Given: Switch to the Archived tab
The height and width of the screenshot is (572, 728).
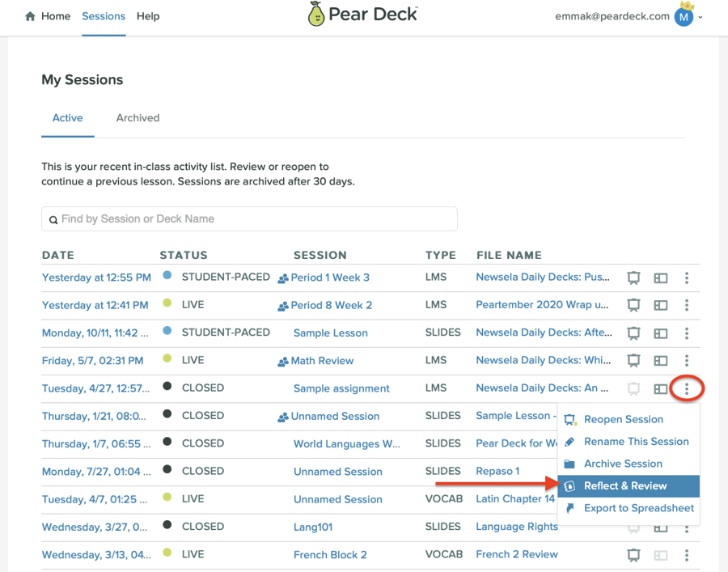Looking at the screenshot, I should click(138, 118).
